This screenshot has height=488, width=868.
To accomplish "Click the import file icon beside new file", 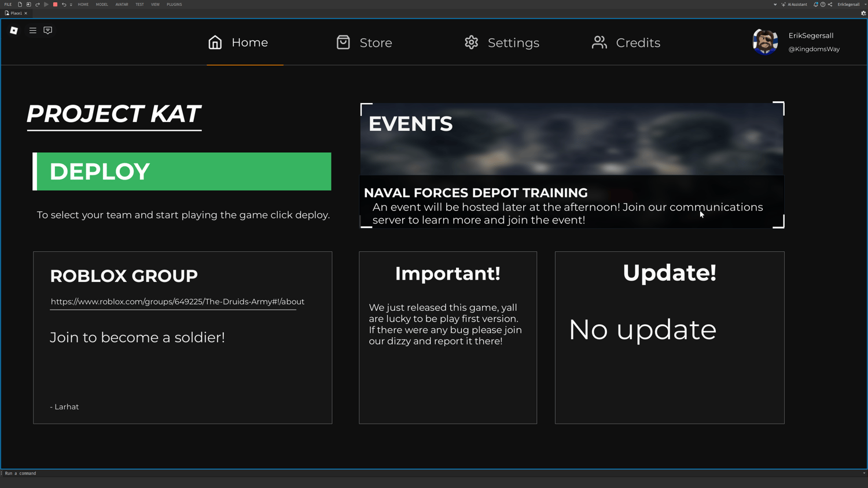I will pos(28,5).
